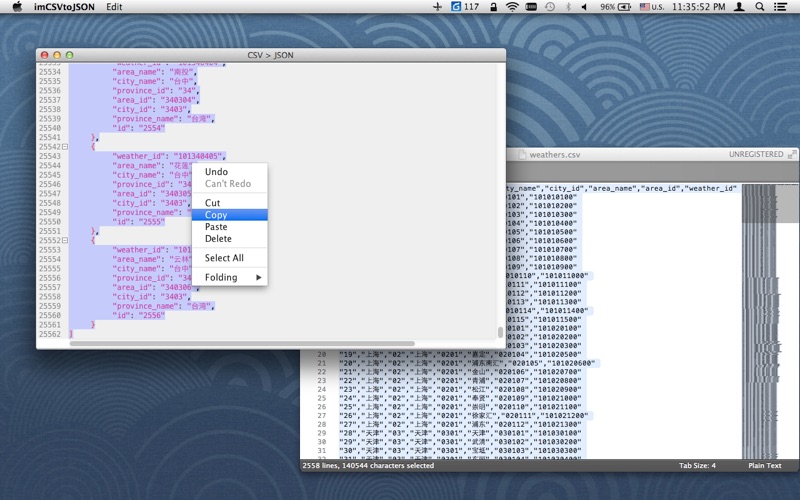Click the memory chip icon in menu bar
Viewport: 800px width, 500px height.
531,7
